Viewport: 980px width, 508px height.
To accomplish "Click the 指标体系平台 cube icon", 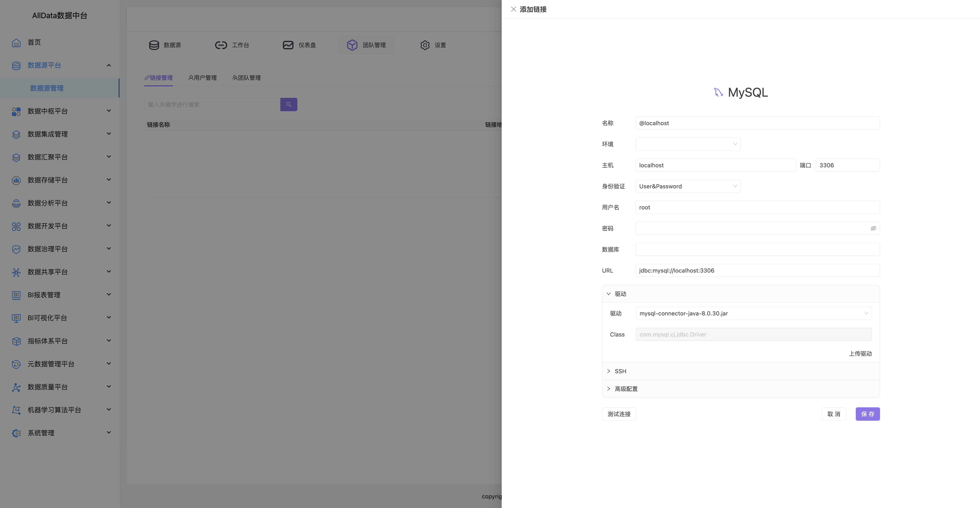I will (16, 341).
